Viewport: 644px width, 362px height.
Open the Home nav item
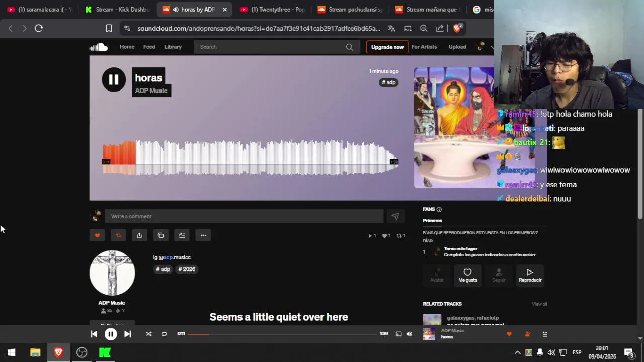pos(127,47)
